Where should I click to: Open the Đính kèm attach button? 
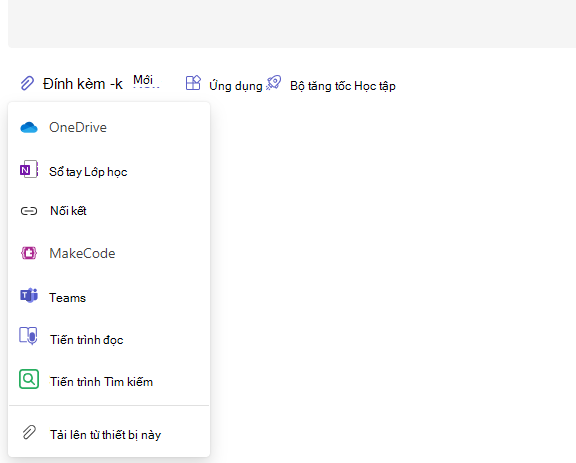tap(71, 84)
